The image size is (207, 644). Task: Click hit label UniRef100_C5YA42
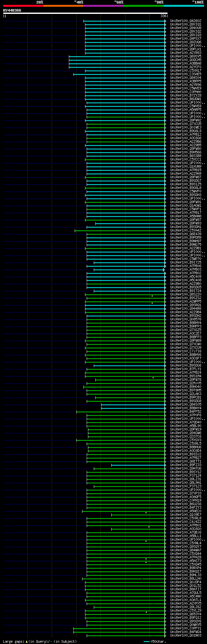[186, 231]
